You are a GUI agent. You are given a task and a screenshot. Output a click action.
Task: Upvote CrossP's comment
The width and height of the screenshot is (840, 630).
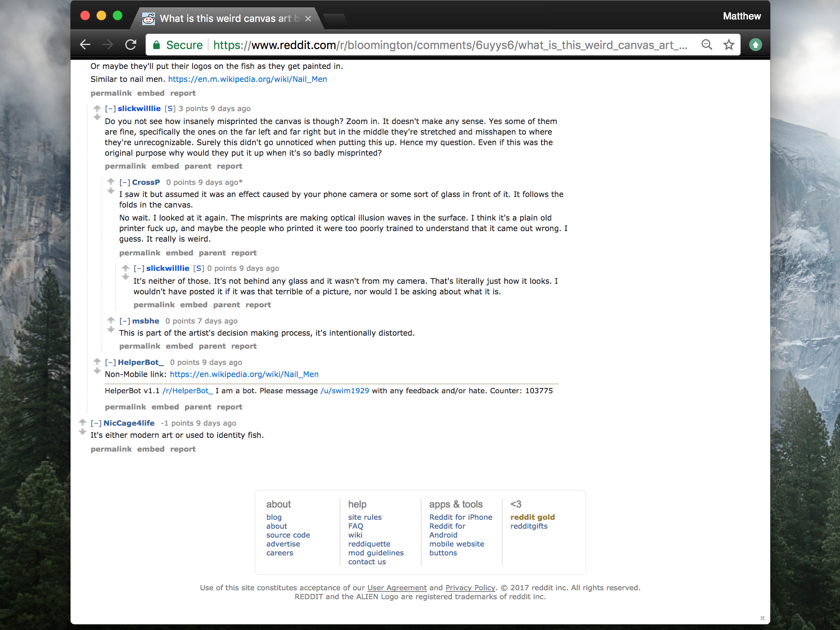coord(111,182)
